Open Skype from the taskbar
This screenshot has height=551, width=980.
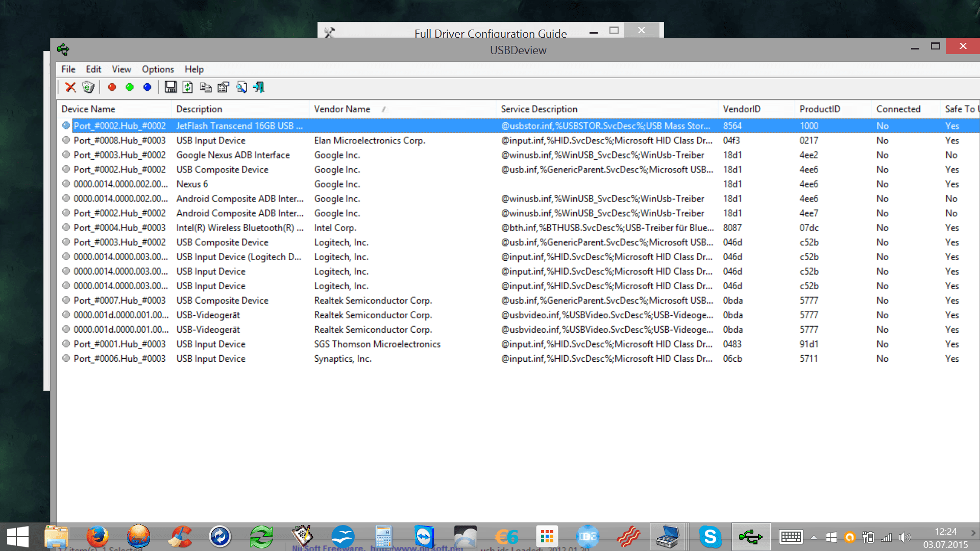click(710, 537)
